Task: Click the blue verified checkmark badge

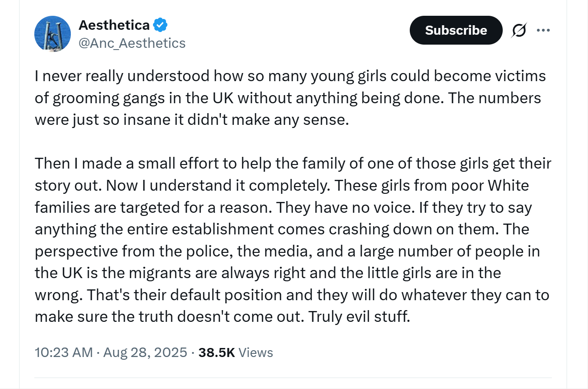Action: click(161, 25)
